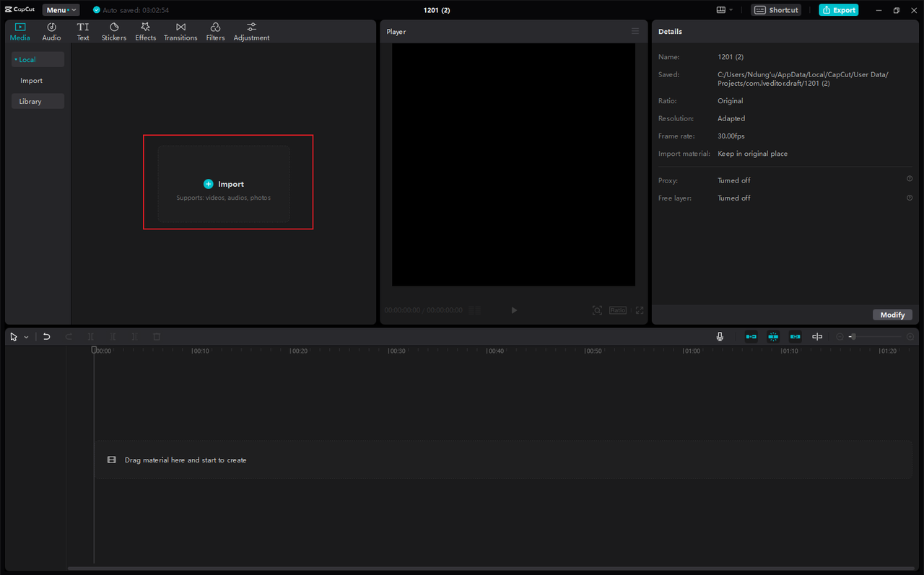
Task: Open the Effects panel
Action: point(145,32)
